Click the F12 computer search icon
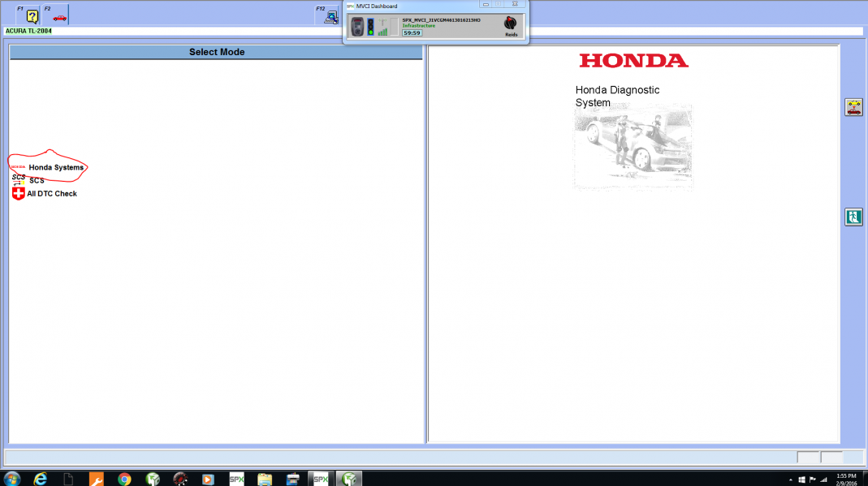 point(331,17)
